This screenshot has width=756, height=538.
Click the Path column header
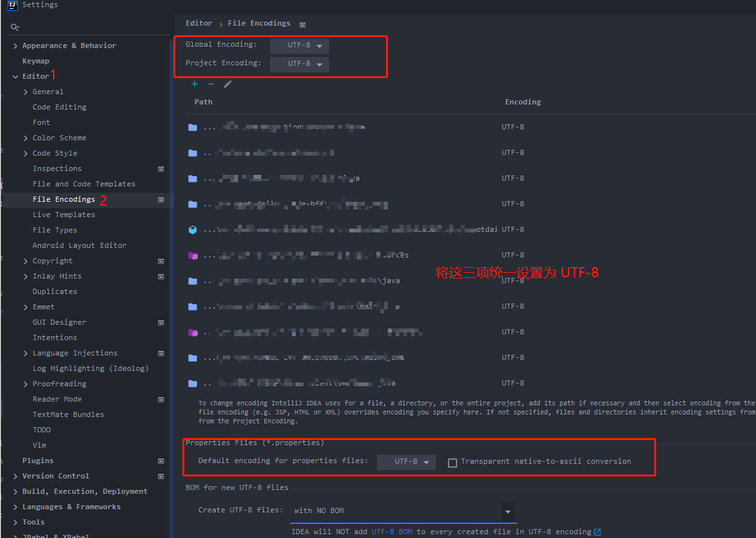pyautogui.click(x=204, y=102)
